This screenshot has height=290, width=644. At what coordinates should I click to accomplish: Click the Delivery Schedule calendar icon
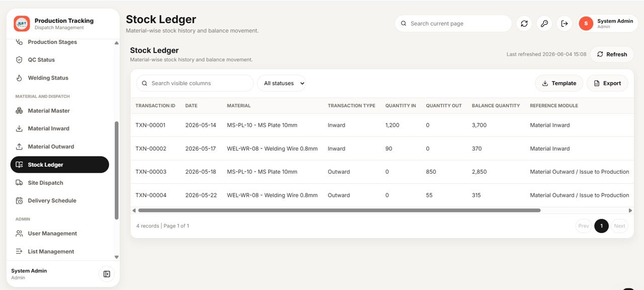[19, 200]
